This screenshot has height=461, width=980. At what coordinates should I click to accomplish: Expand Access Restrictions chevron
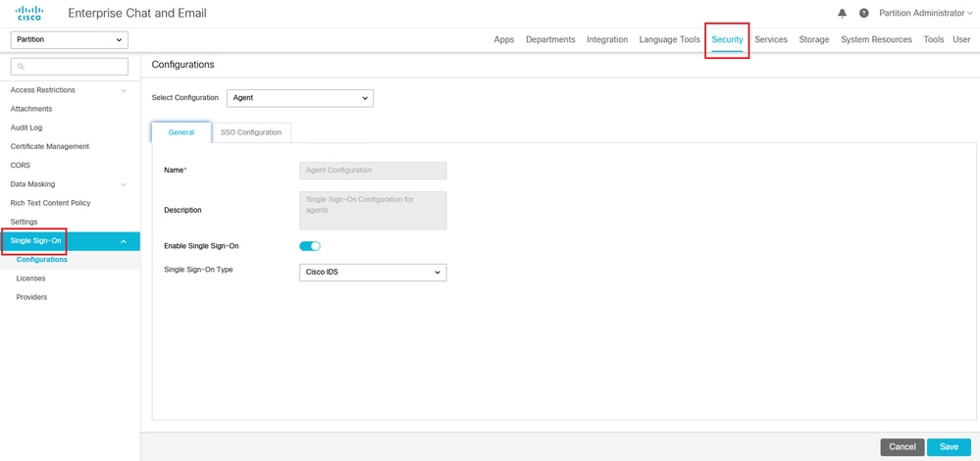pos(124,90)
